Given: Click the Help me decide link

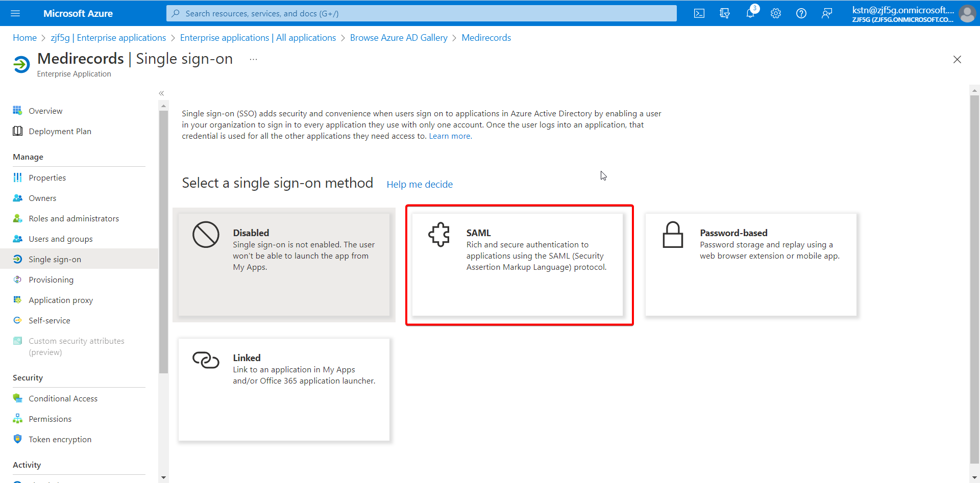Looking at the screenshot, I should 420,184.
